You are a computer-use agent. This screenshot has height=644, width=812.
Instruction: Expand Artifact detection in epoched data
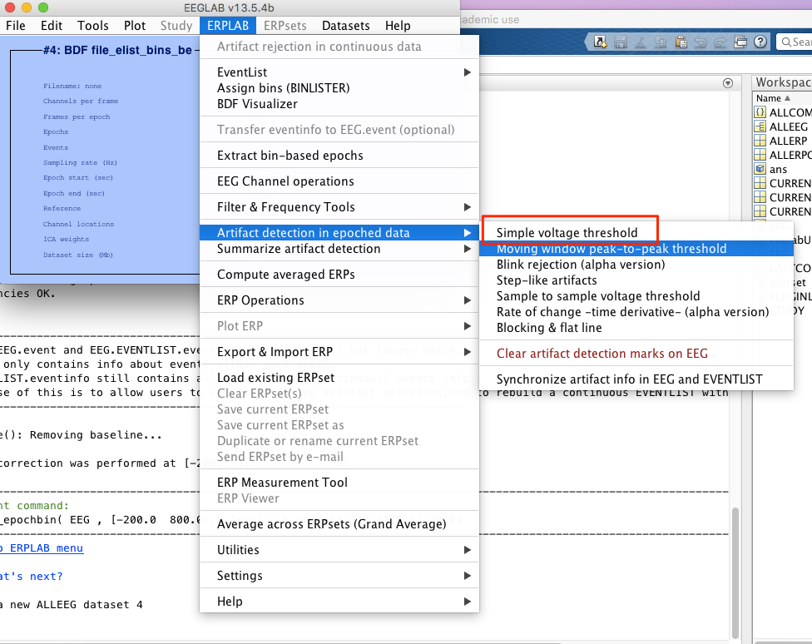339,233
